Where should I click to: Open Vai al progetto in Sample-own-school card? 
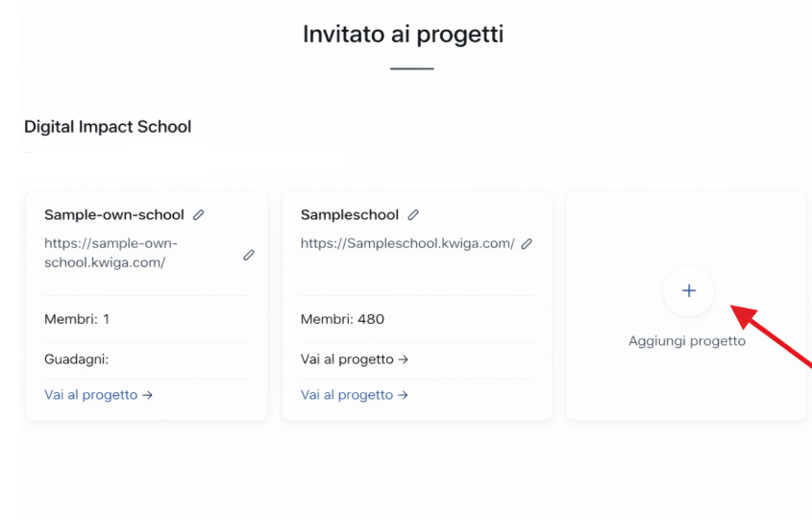click(98, 395)
